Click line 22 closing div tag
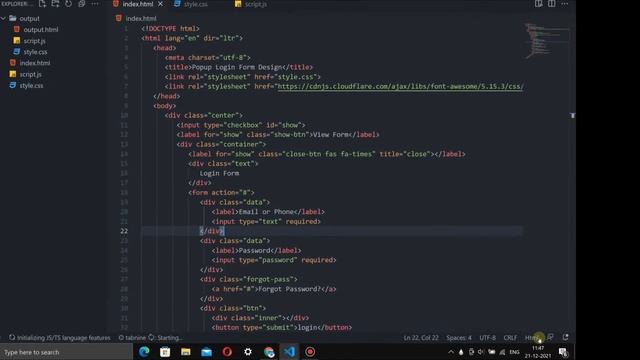This screenshot has height=360, width=640. click(211, 231)
